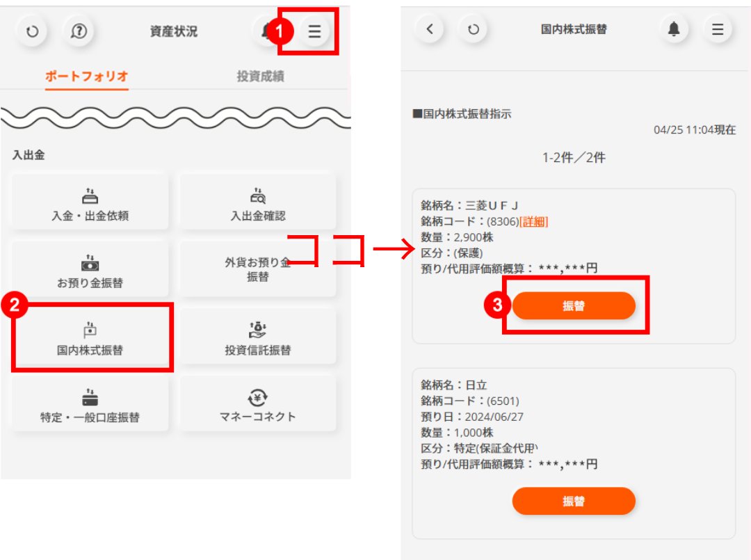Open notifications bell on 国内株式振替 screen
The height and width of the screenshot is (560, 751).
point(674,29)
